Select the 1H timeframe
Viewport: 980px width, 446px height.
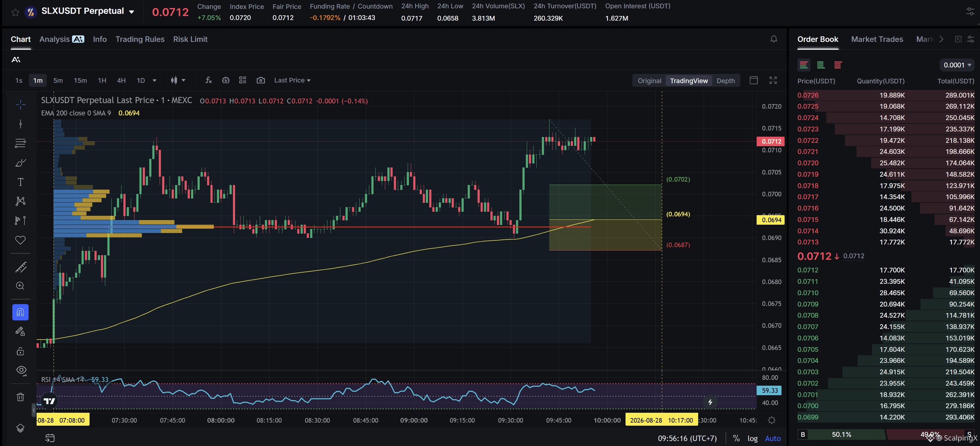[102, 80]
